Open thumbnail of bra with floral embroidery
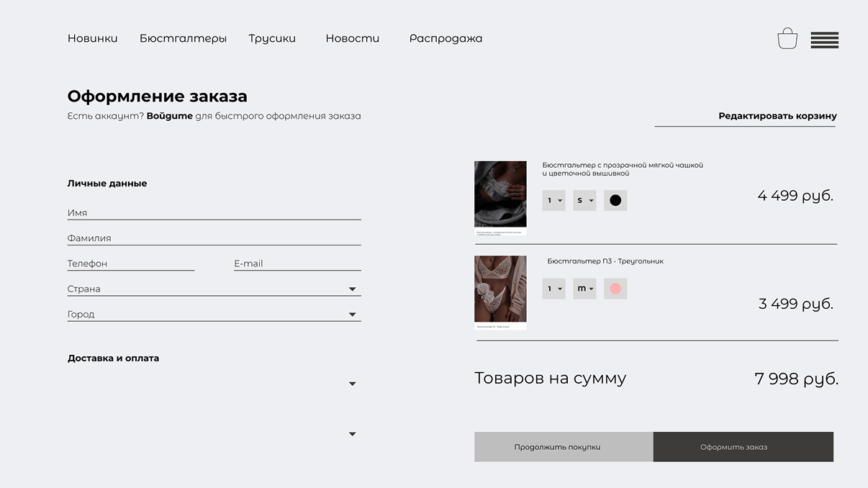The height and width of the screenshot is (488, 868). (x=500, y=197)
